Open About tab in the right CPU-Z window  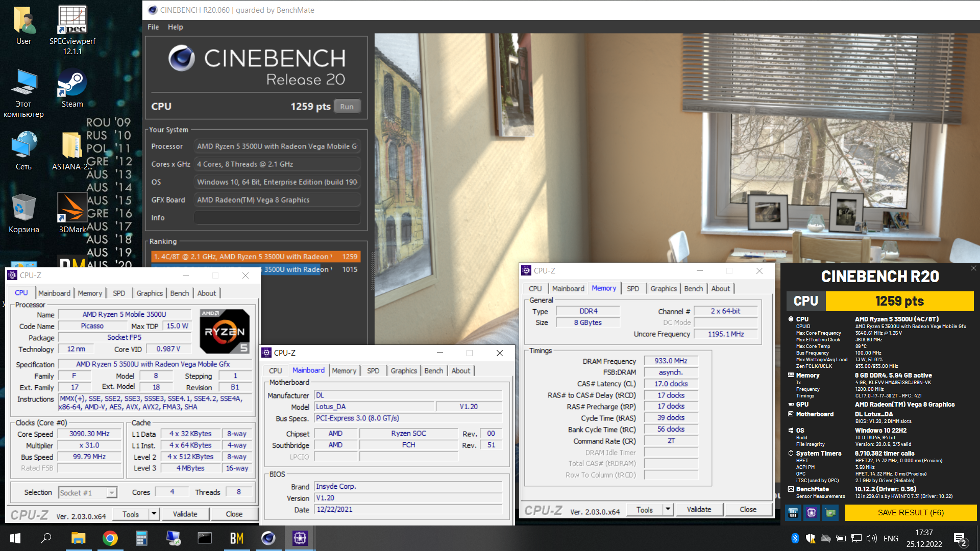(x=720, y=288)
